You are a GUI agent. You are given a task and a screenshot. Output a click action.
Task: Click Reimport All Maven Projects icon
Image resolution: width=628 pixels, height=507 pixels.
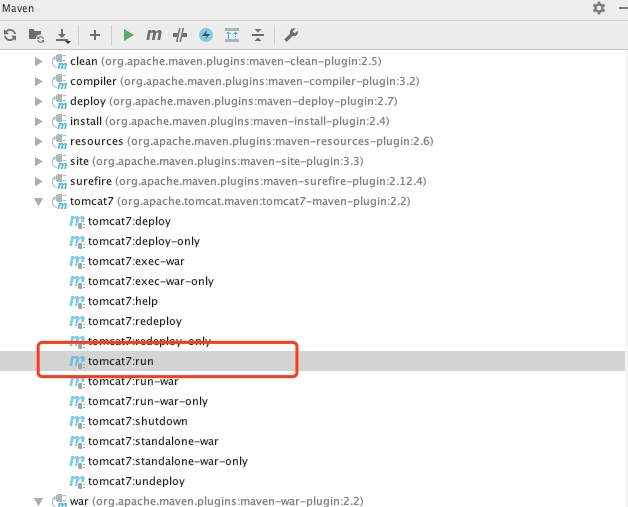point(10,35)
